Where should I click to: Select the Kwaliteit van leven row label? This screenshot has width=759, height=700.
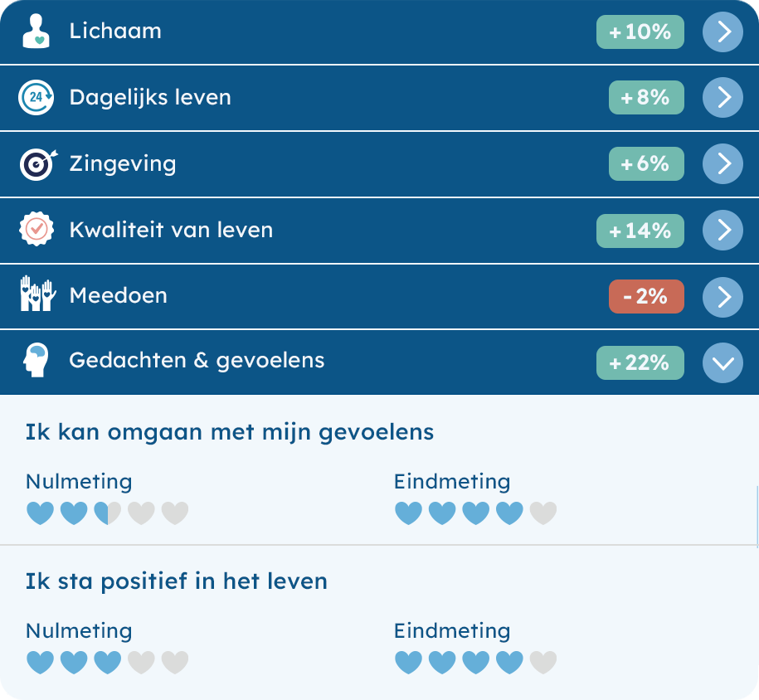tap(172, 230)
